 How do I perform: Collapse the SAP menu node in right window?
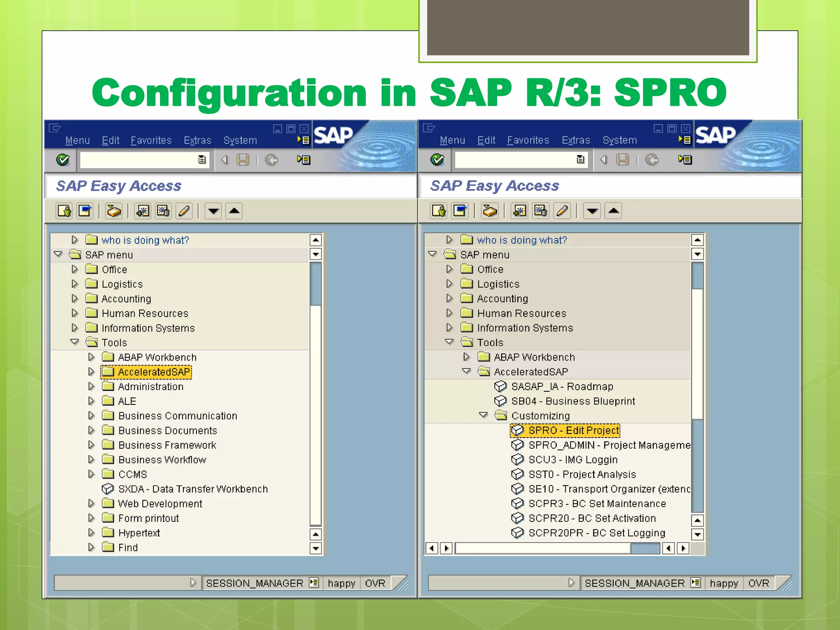[x=432, y=254]
